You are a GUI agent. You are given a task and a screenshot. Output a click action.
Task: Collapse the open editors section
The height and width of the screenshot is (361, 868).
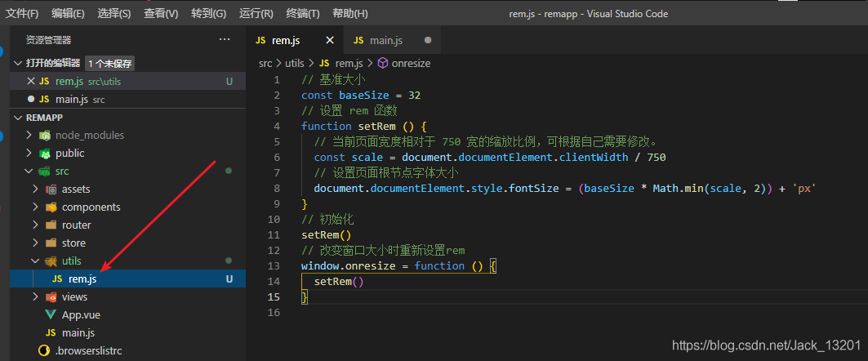[x=19, y=63]
